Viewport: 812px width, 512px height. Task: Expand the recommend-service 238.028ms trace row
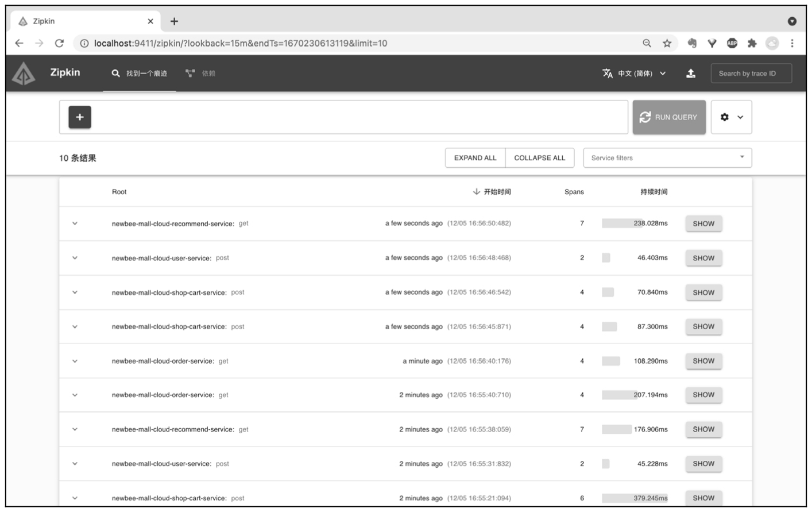[75, 224]
